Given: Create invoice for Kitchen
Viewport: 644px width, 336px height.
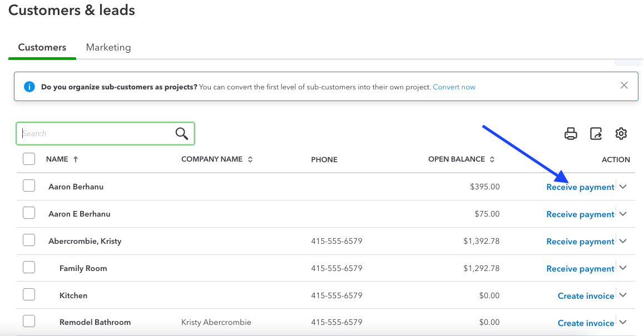Looking at the screenshot, I should click(x=586, y=296).
